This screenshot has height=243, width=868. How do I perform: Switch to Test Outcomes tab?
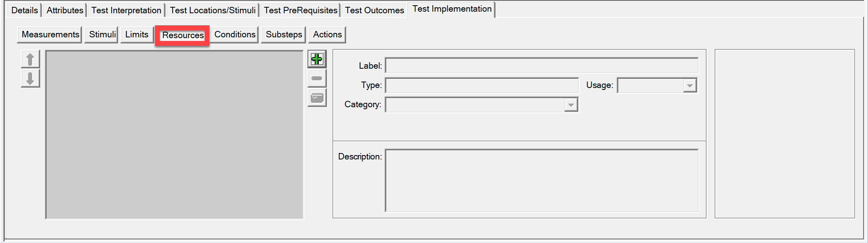(x=375, y=10)
